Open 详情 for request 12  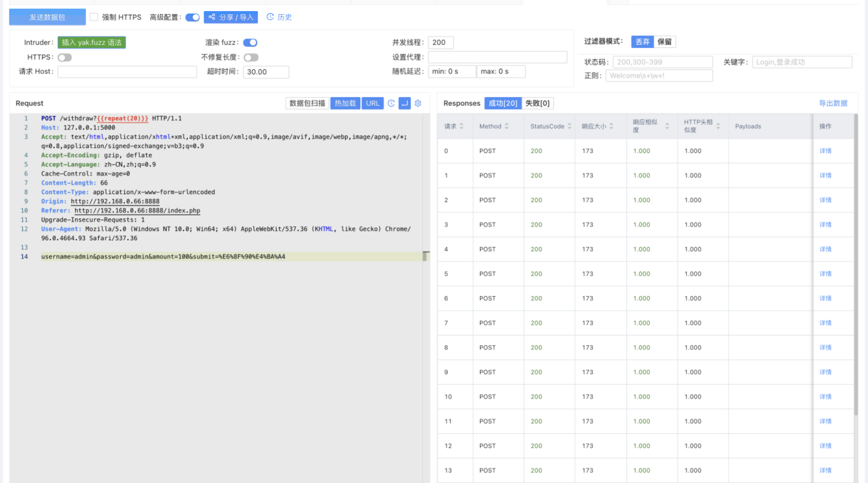[x=825, y=446]
